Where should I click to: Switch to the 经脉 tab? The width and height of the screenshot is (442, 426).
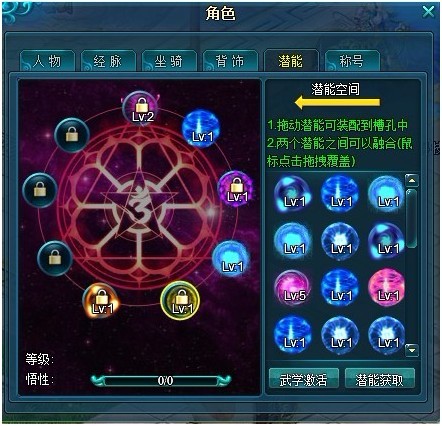coord(108,61)
